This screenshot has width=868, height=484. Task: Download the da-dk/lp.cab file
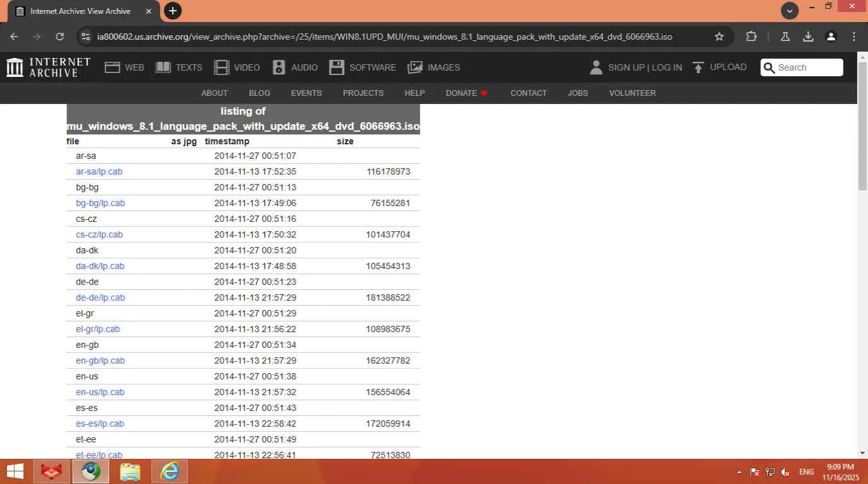coord(100,266)
